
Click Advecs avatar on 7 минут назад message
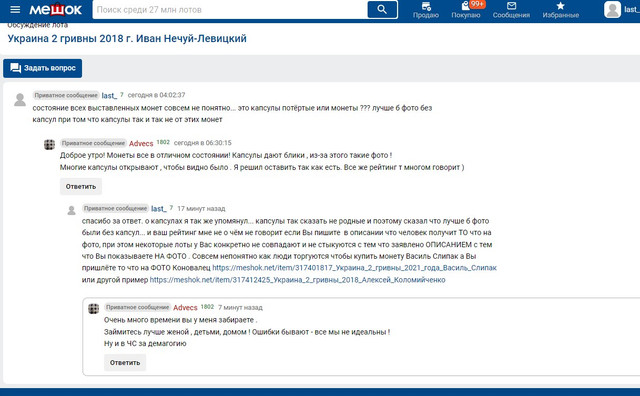(x=93, y=309)
